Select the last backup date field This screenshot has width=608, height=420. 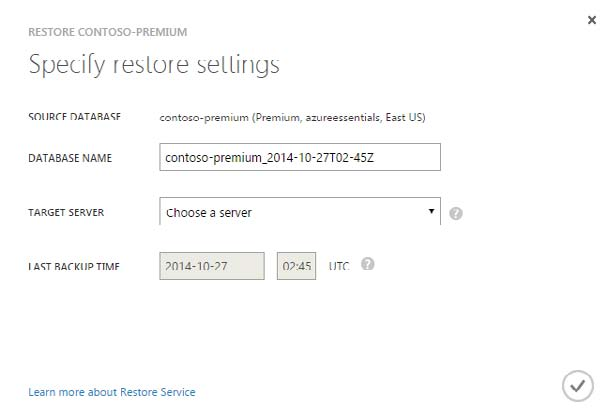coord(212,266)
